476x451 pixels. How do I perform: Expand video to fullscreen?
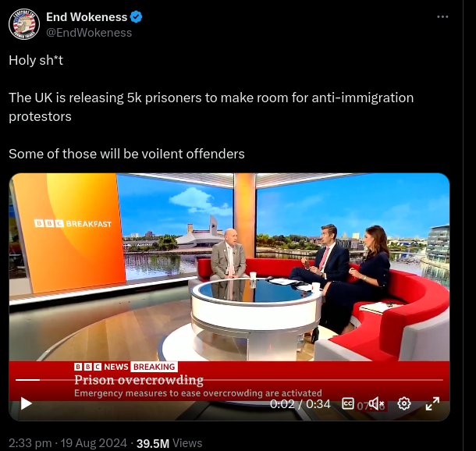tap(432, 403)
